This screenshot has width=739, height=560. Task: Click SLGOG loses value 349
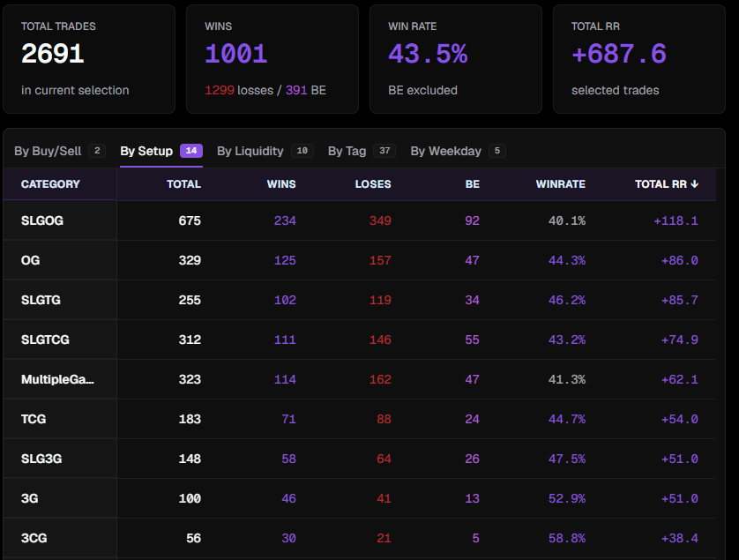[x=380, y=220]
